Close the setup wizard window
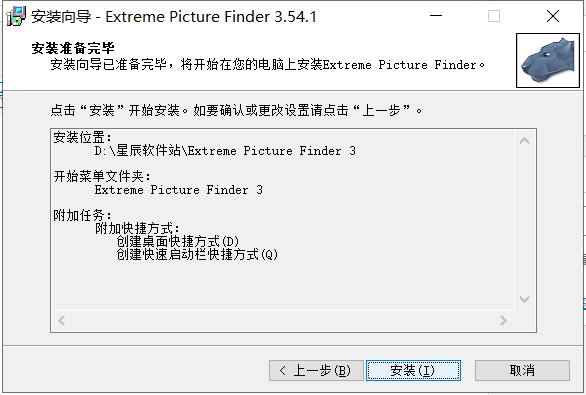This screenshot has width=586, height=395. coord(552,16)
